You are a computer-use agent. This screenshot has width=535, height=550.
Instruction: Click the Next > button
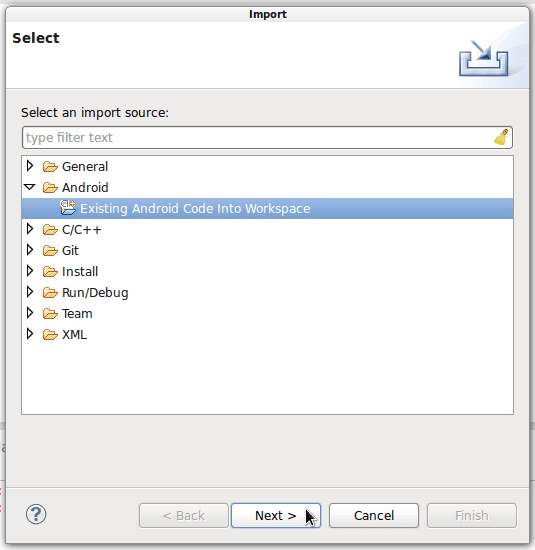point(276,516)
